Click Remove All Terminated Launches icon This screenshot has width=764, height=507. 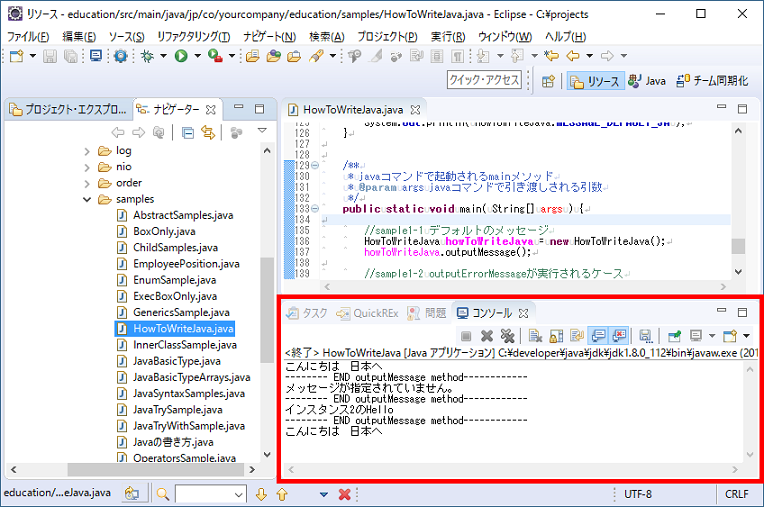(x=508, y=336)
